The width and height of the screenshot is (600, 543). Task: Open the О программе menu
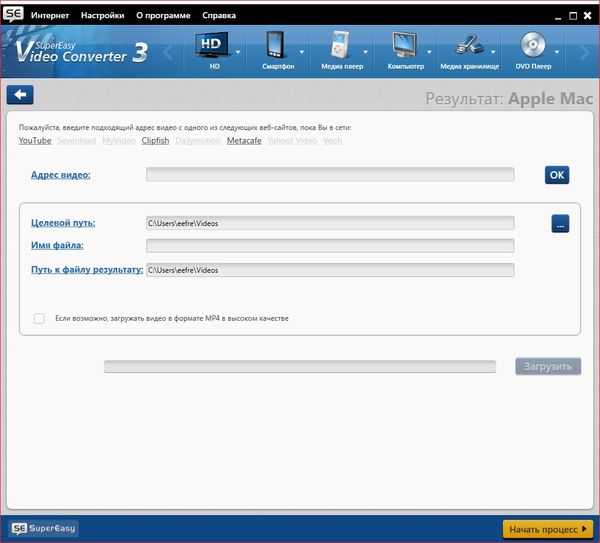[163, 16]
